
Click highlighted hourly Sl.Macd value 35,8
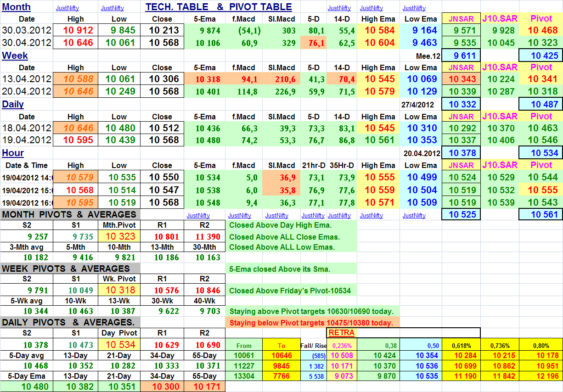click(x=281, y=190)
